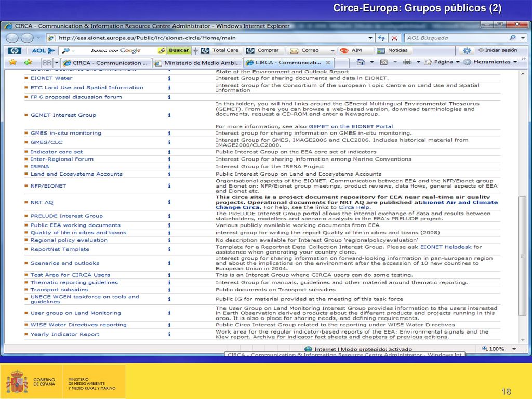
Task: Open the Test Area for CIRCA Users link
Action: (70, 275)
